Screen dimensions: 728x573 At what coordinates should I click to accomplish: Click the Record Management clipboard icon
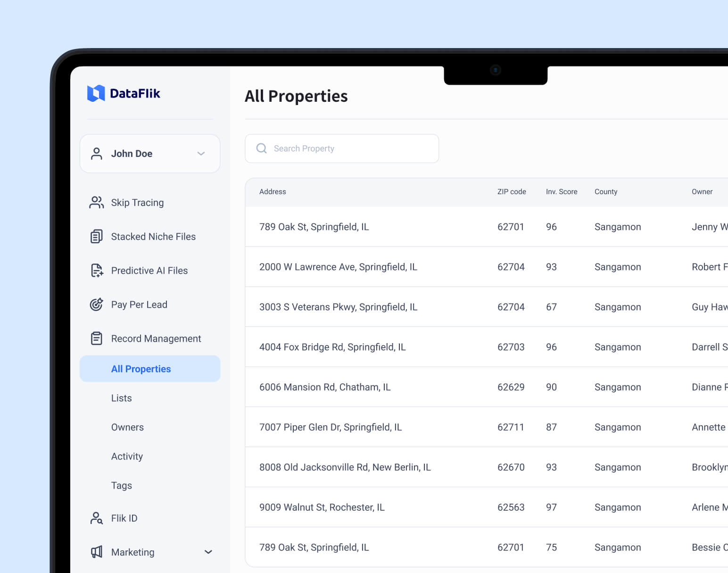pos(96,338)
